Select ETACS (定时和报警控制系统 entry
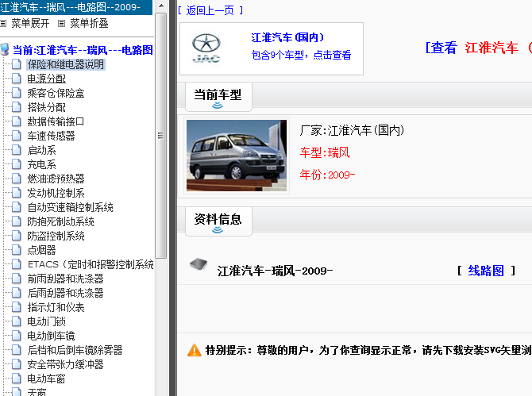The height and width of the screenshot is (396, 532). pyautogui.click(x=91, y=264)
